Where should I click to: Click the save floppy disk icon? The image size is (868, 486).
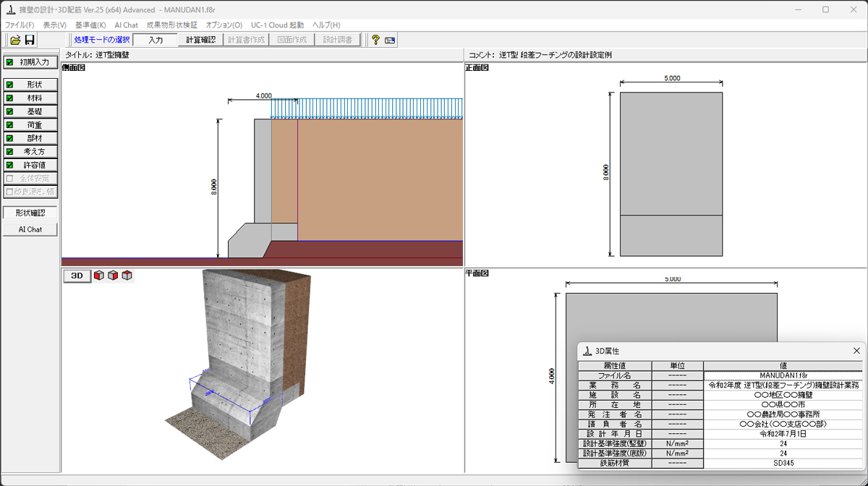(30, 40)
